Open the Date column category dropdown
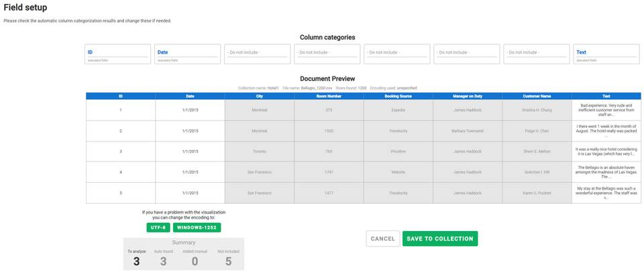 [x=188, y=54]
